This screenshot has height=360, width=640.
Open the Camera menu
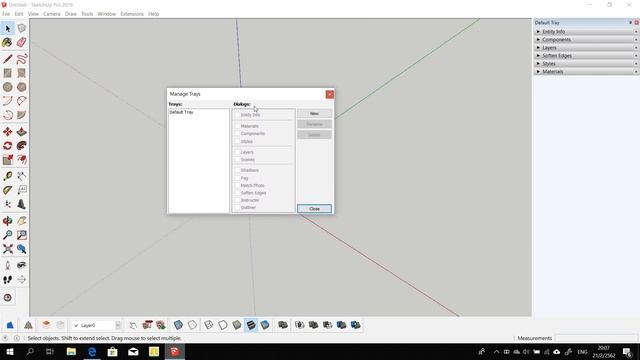[x=51, y=14]
